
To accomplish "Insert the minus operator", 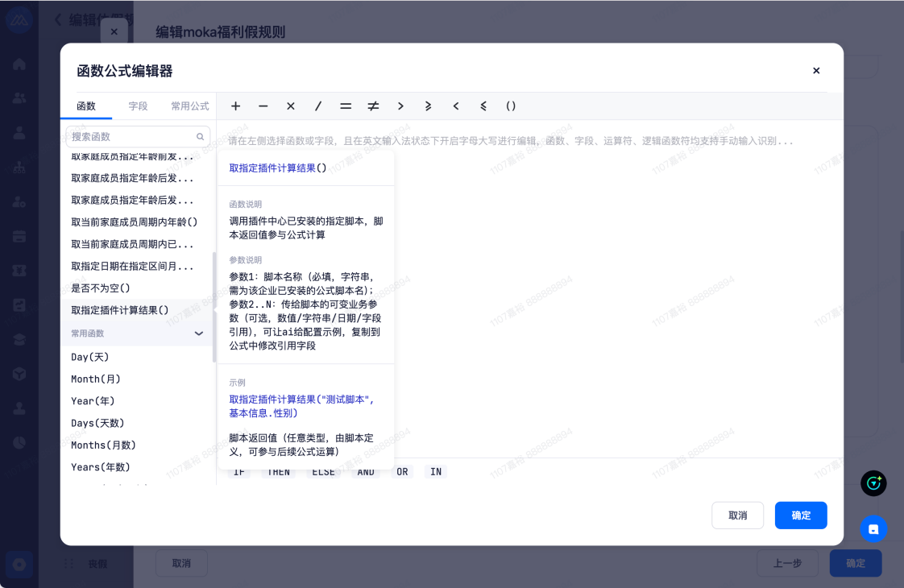I will [263, 106].
